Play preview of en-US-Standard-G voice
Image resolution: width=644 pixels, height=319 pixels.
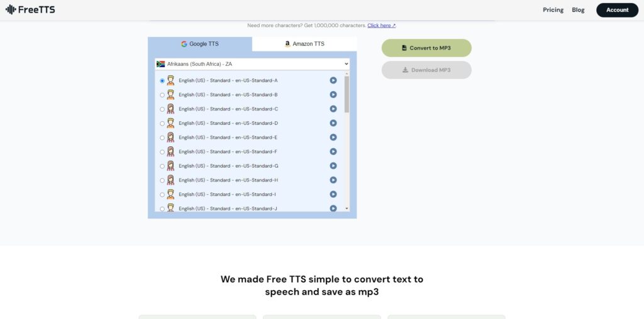coord(333,166)
